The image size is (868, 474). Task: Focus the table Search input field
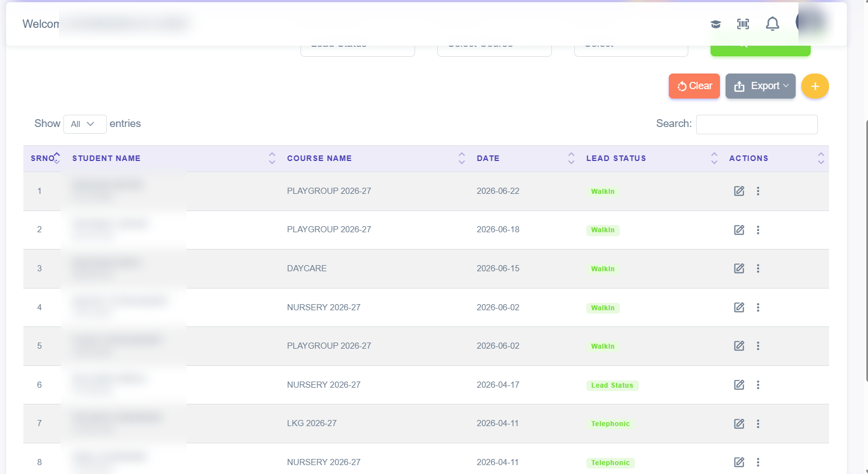point(757,124)
